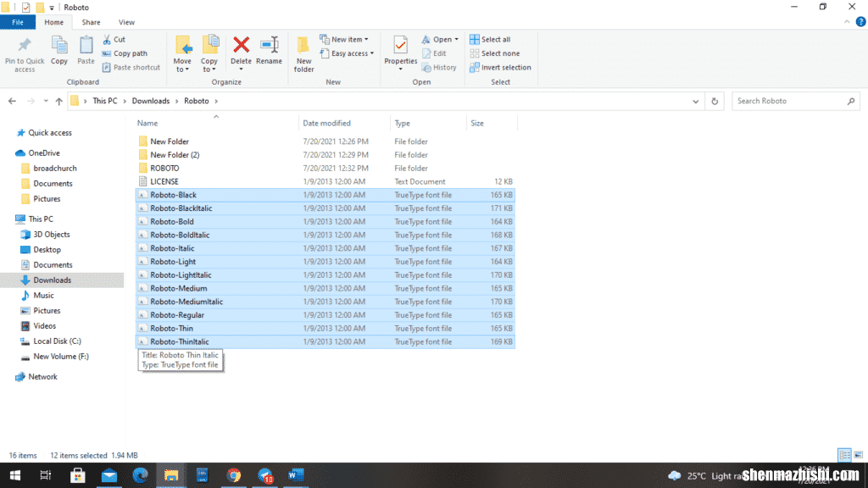Click the search magnifier icon
The width and height of the screenshot is (868, 488).
pyautogui.click(x=851, y=102)
